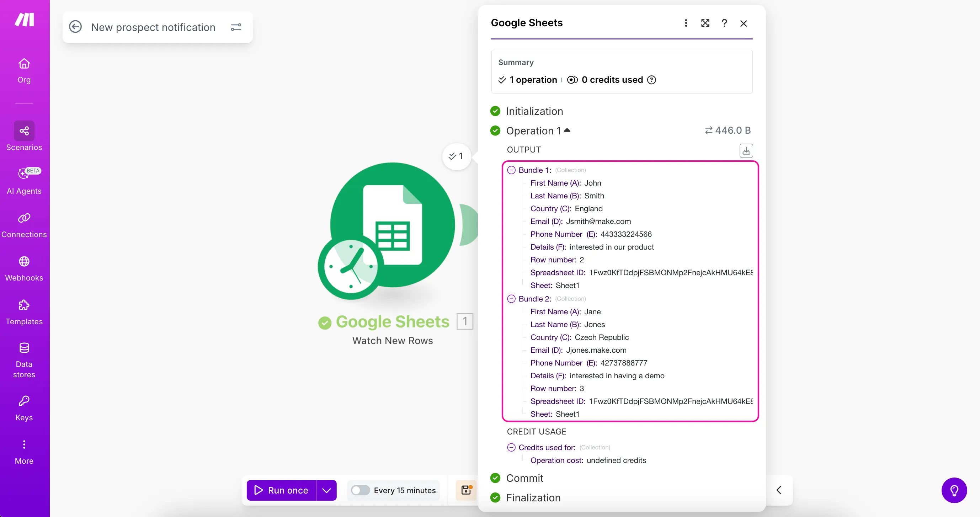Click the Finalization step

[533, 497]
